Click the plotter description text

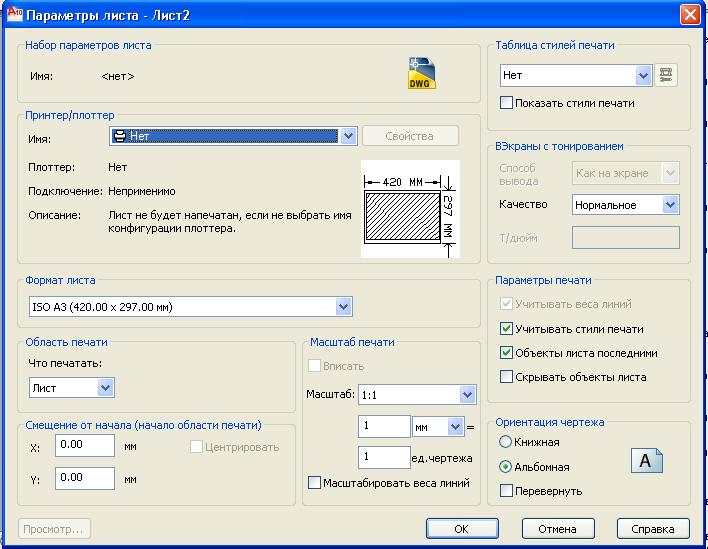230,221
